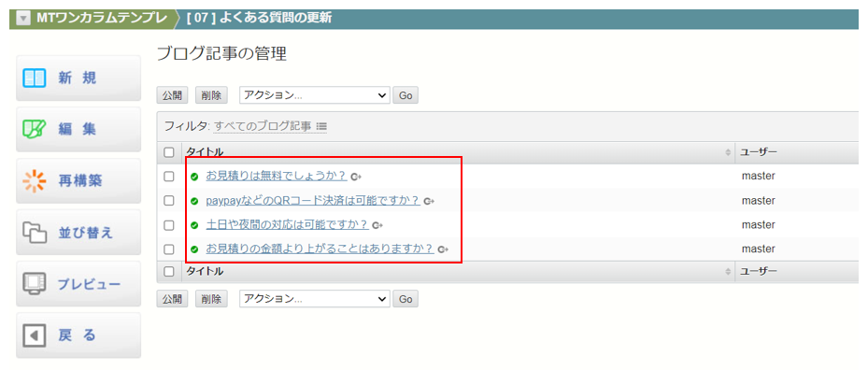The height and width of the screenshot is (370, 868).
Task: Tick the select-all checkbox in bottom header row
Action: (x=169, y=271)
